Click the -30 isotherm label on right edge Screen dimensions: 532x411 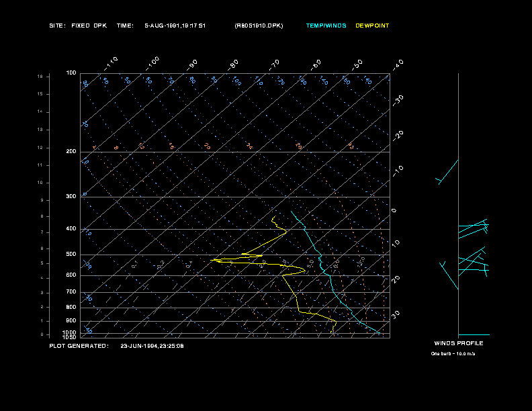[x=398, y=100]
